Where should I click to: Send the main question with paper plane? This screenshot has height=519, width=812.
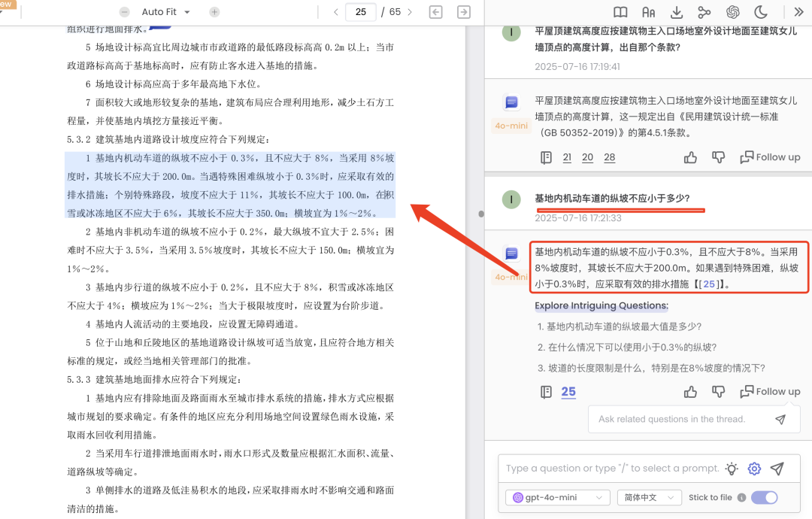click(x=777, y=469)
